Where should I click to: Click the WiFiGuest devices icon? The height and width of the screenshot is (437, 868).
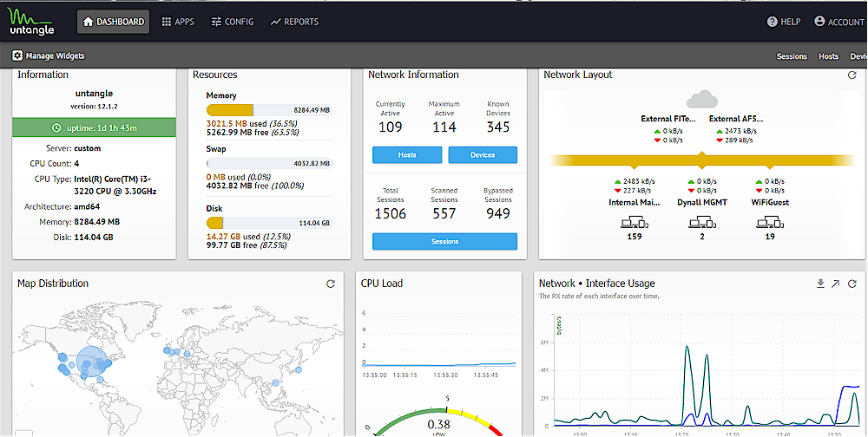click(769, 223)
